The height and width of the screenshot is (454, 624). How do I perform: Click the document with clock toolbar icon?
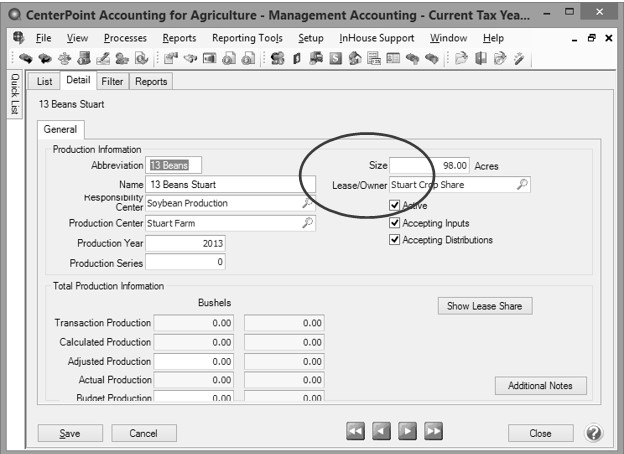coord(141,59)
